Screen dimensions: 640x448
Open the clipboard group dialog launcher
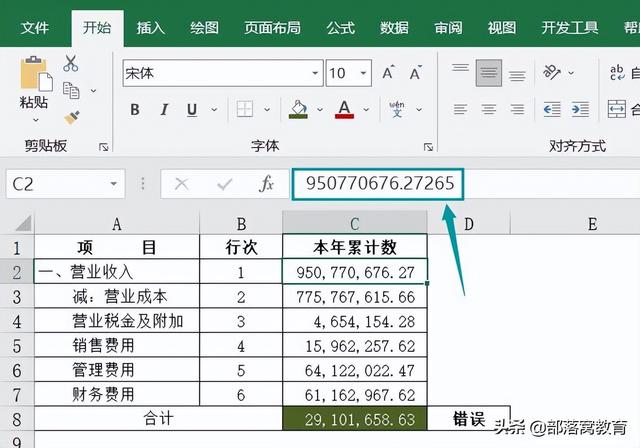[x=104, y=147]
